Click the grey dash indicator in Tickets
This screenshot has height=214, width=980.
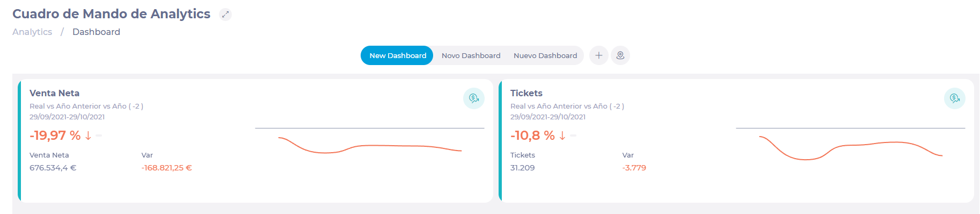pos(573,135)
